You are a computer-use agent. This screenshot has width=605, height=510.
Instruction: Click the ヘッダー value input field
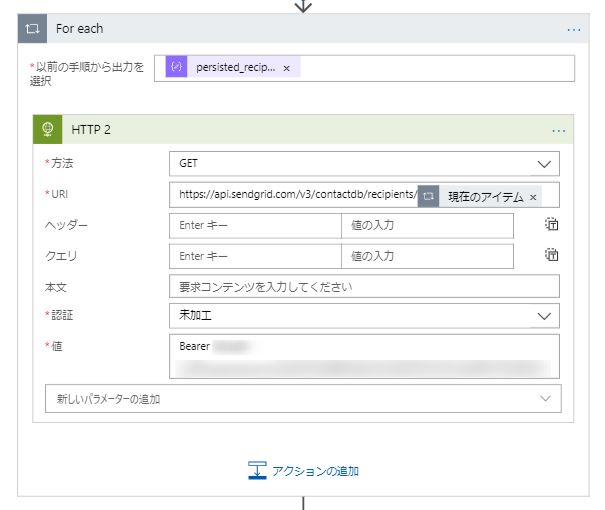coord(427,226)
